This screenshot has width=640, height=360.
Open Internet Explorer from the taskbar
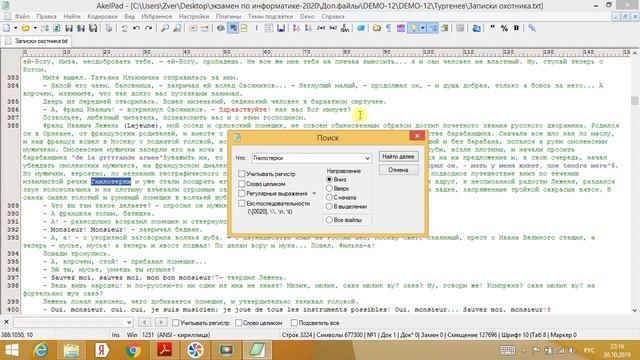pyautogui.click(x=41, y=350)
